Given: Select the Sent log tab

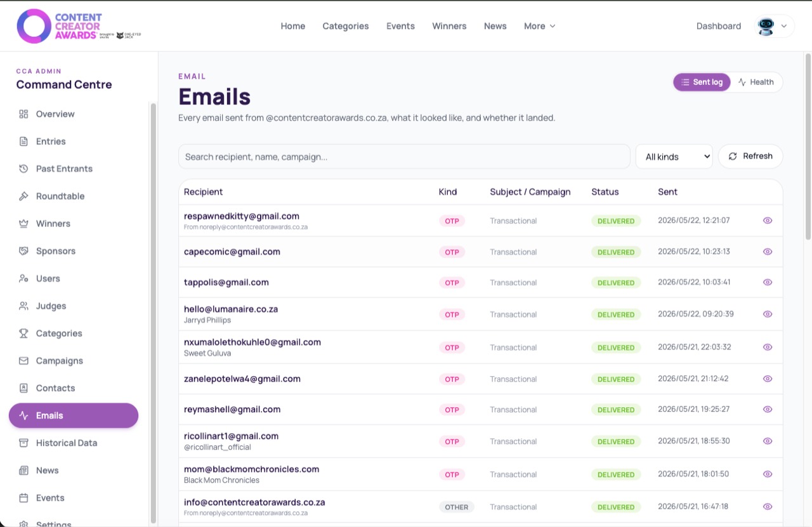Looking at the screenshot, I should [x=702, y=82].
